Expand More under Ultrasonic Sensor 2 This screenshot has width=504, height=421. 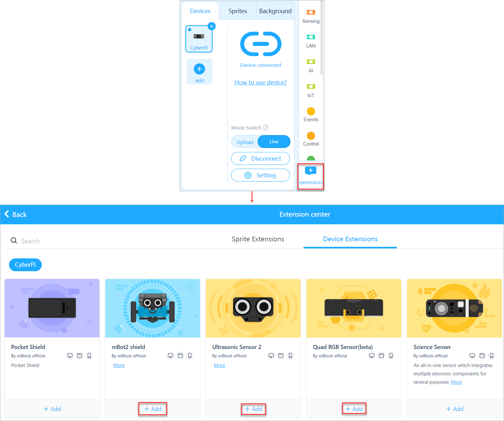[220, 365]
